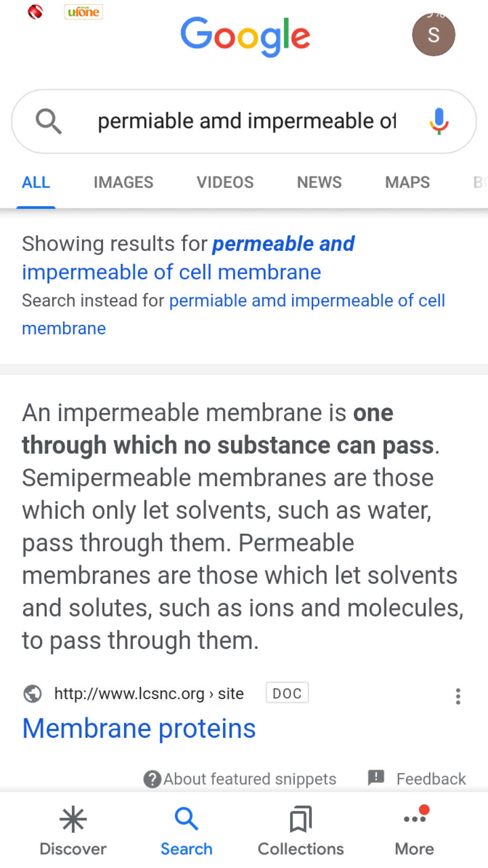Switch to the Images tab
488x868 pixels.
click(x=123, y=182)
